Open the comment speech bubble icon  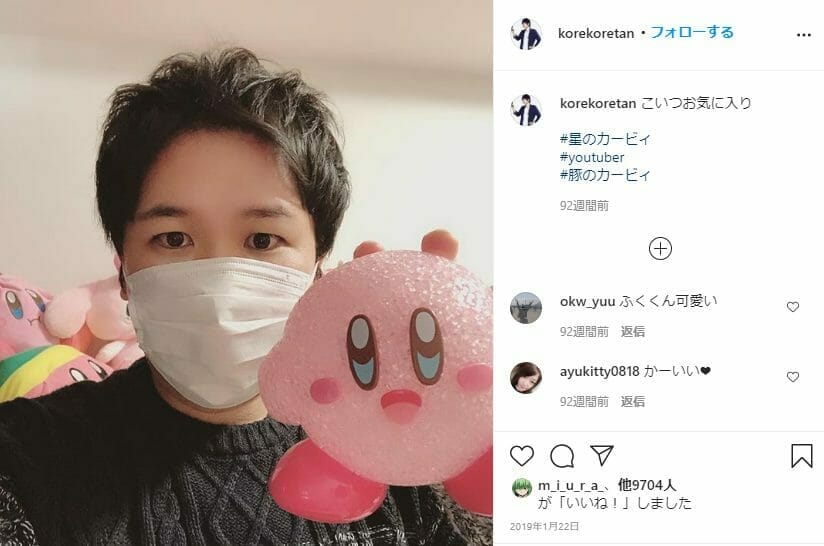coord(562,456)
